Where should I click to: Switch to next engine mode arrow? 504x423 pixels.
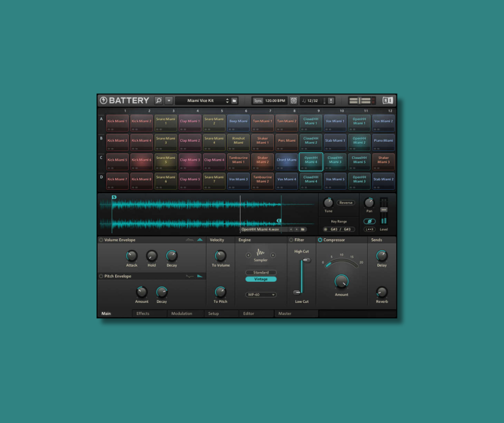point(273,256)
